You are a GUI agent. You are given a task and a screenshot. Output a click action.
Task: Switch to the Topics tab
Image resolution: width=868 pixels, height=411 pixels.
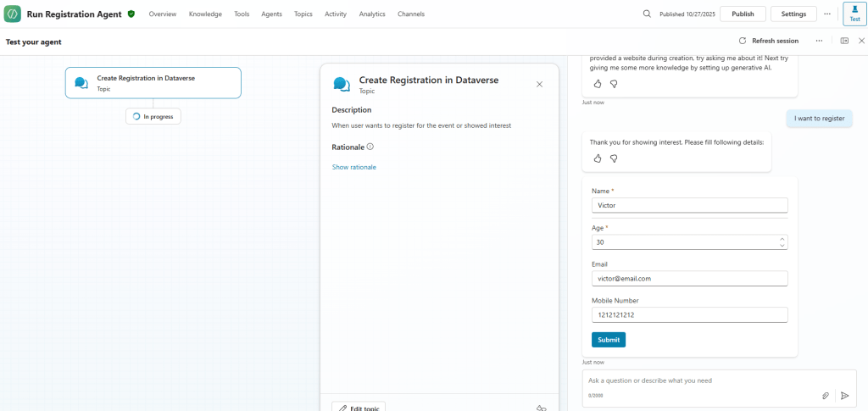click(x=303, y=14)
